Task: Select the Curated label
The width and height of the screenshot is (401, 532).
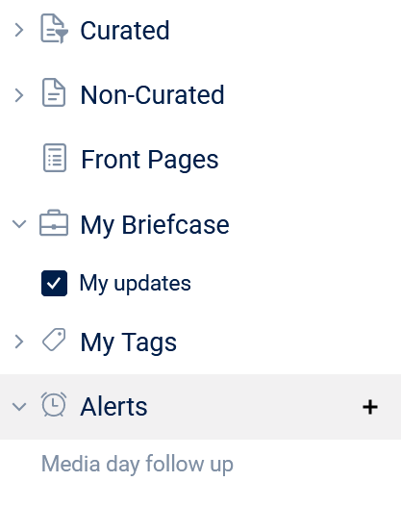Action: point(125,30)
